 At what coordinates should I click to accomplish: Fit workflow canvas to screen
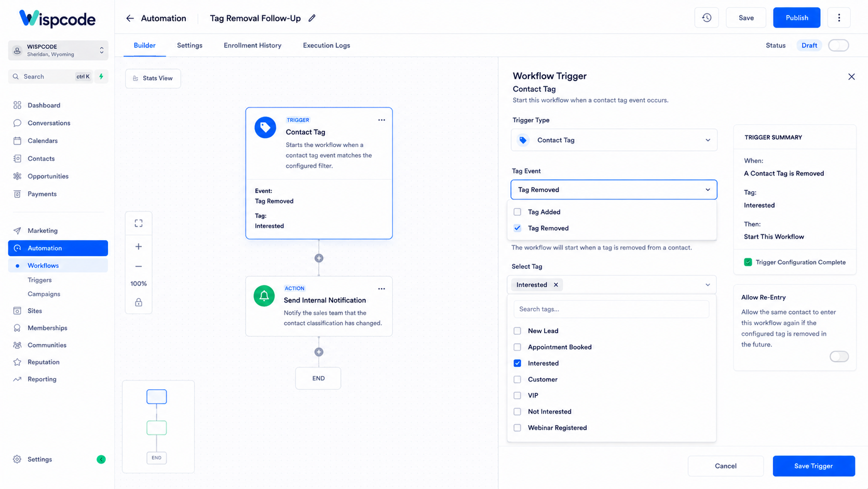(x=139, y=223)
